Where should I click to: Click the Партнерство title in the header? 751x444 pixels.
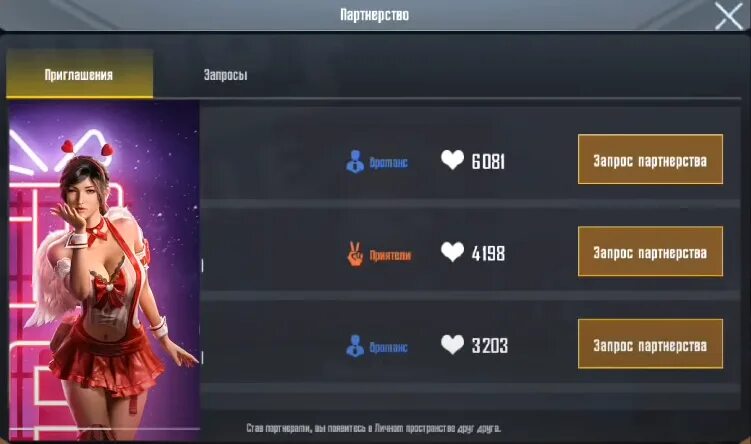pos(375,15)
